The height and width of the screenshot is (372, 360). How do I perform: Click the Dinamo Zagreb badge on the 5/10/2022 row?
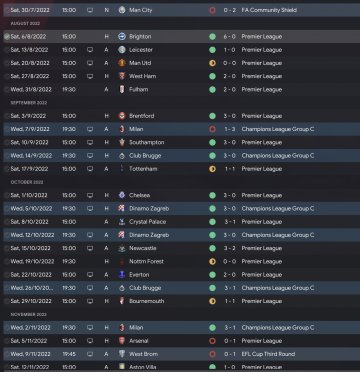pyautogui.click(x=122, y=209)
